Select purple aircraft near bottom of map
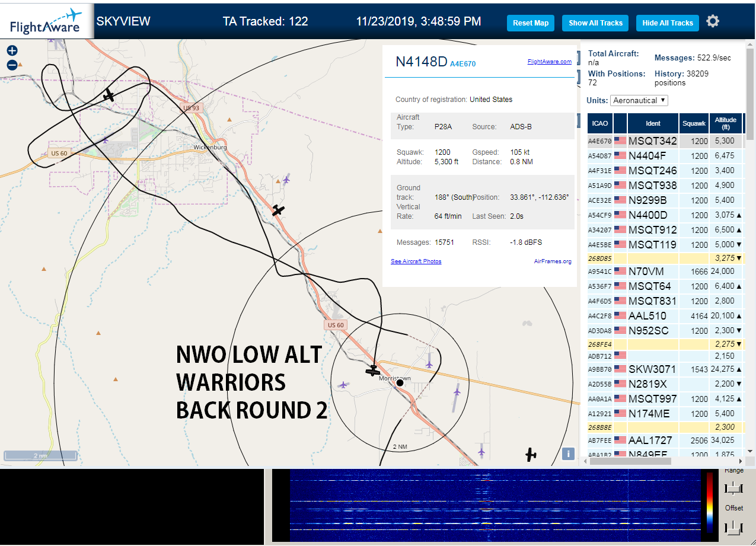 (481, 452)
